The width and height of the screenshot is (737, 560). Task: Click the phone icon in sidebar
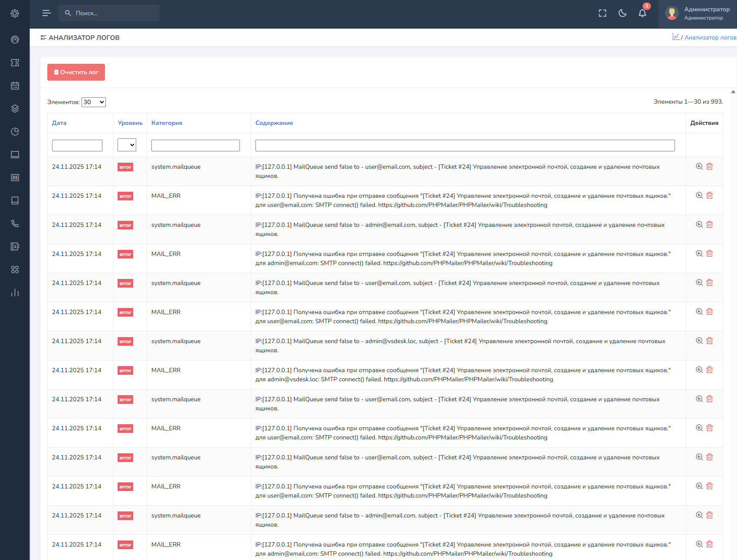click(15, 224)
